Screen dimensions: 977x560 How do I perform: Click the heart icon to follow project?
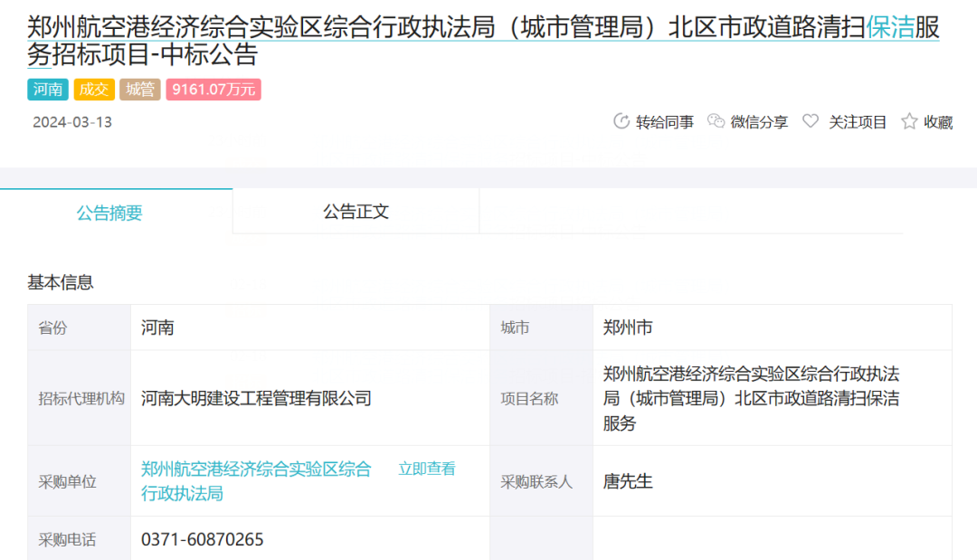(x=811, y=121)
